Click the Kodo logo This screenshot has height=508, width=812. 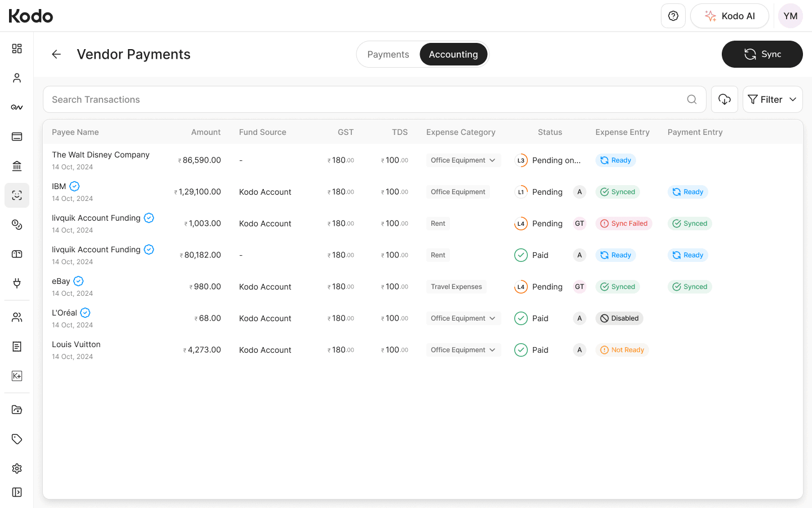click(x=31, y=16)
